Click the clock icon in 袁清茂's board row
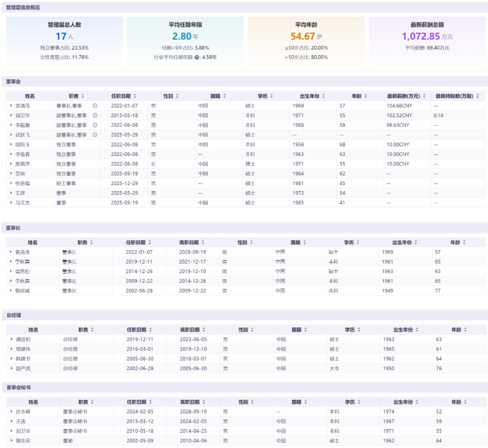The image size is (488, 448). coord(95,106)
